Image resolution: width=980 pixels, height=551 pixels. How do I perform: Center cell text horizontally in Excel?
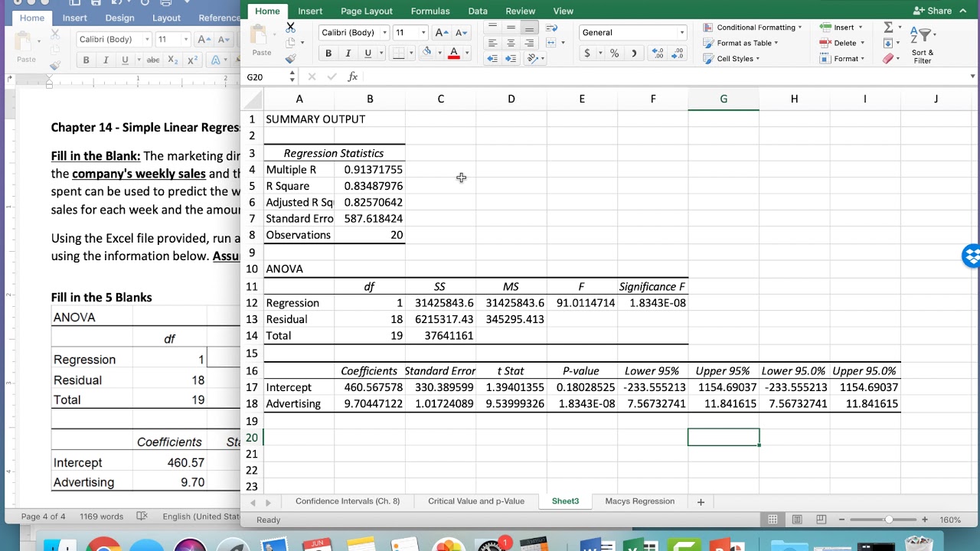click(511, 43)
